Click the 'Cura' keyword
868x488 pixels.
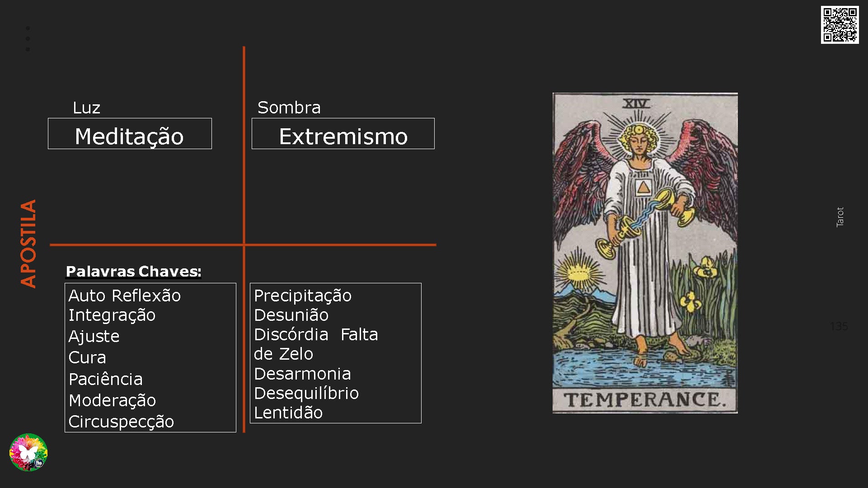(87, 357)
